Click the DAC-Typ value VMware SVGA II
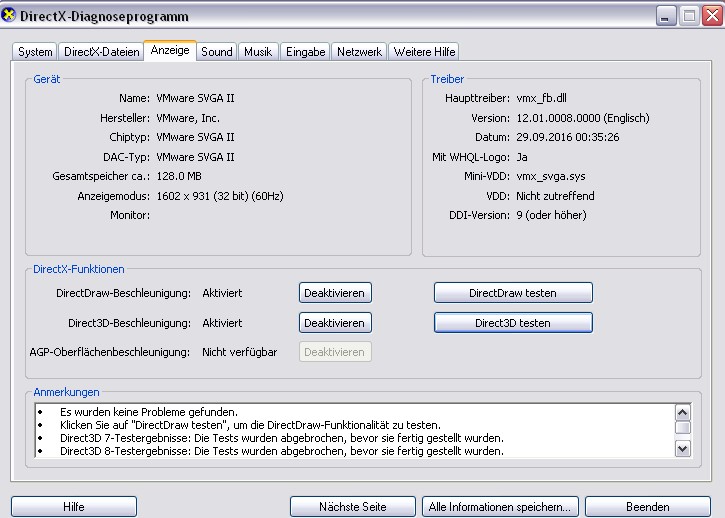The width and height of the screenshot is (725, 518). point(195,157)
